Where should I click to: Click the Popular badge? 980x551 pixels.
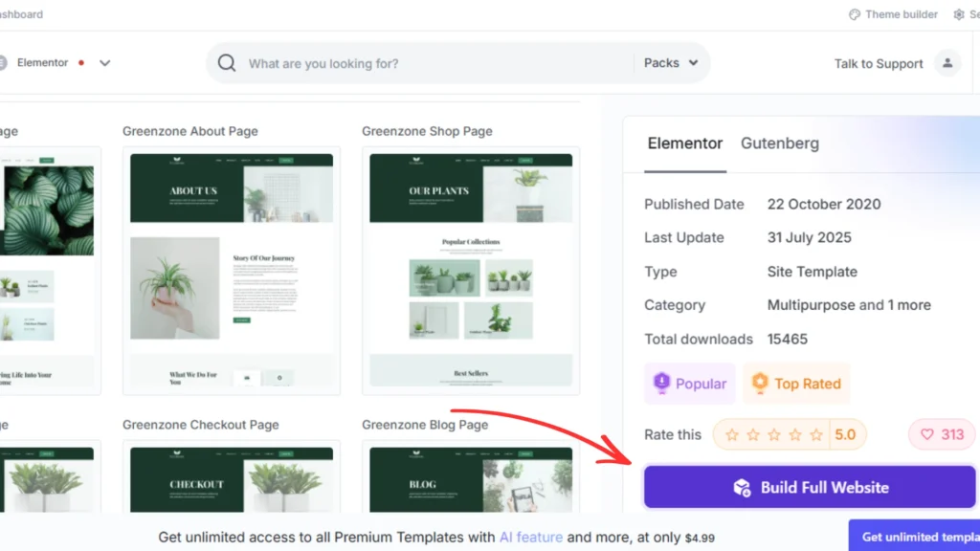[x=689, y=383]
